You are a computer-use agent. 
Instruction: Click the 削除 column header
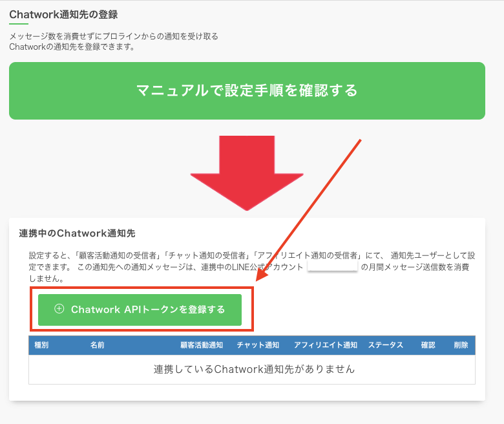pos(461,345)
